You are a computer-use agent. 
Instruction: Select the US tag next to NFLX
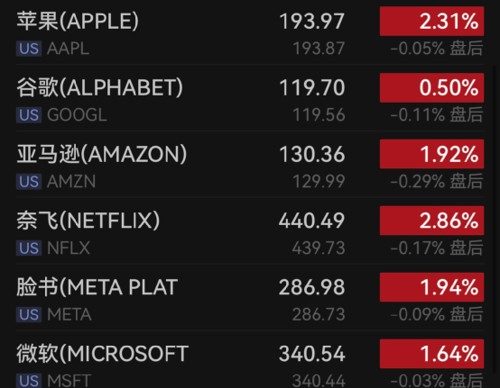click(29, 248)
